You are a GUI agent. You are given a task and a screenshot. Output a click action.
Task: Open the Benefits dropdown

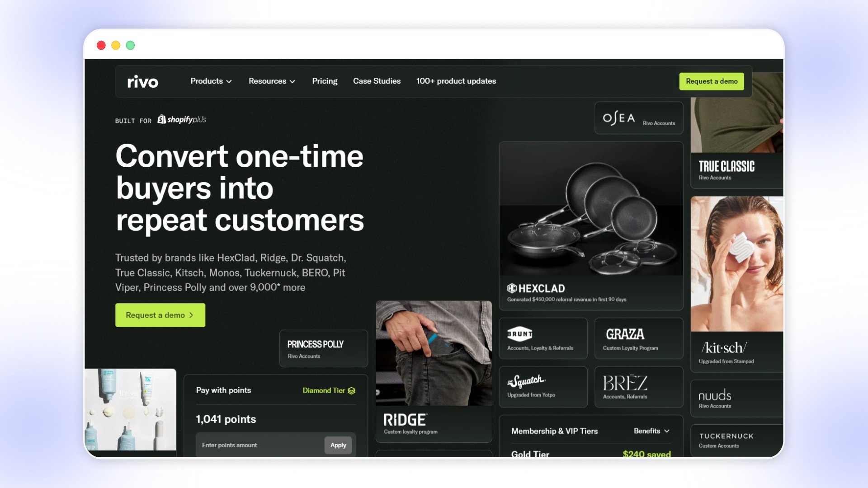point(651,431)
